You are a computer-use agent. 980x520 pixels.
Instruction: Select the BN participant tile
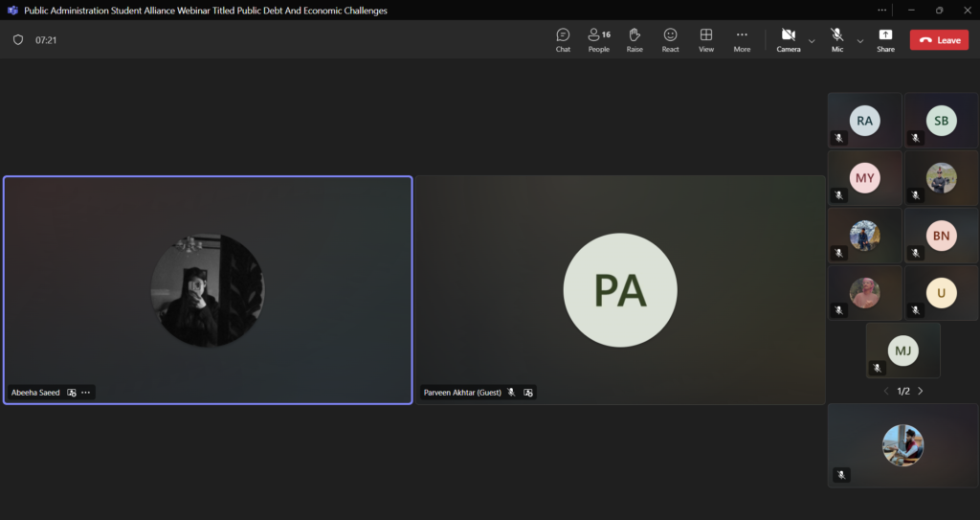[x=942, y=236]
